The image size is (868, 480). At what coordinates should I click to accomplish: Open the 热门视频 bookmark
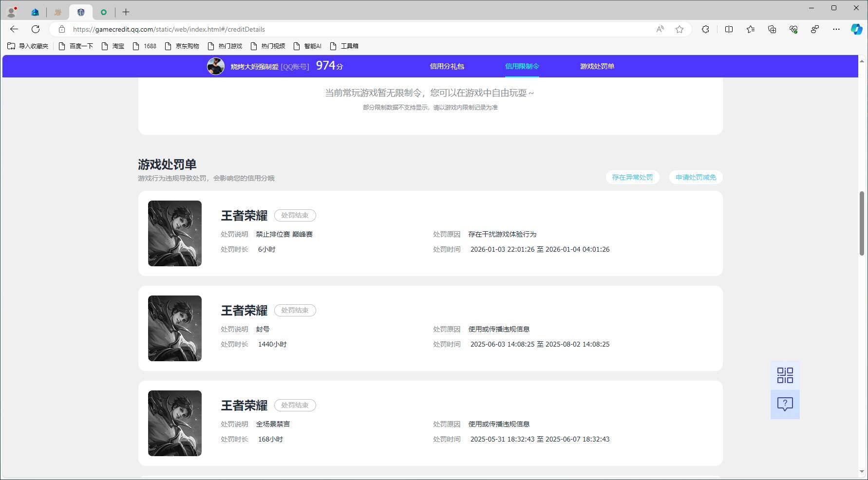point(267,46)
